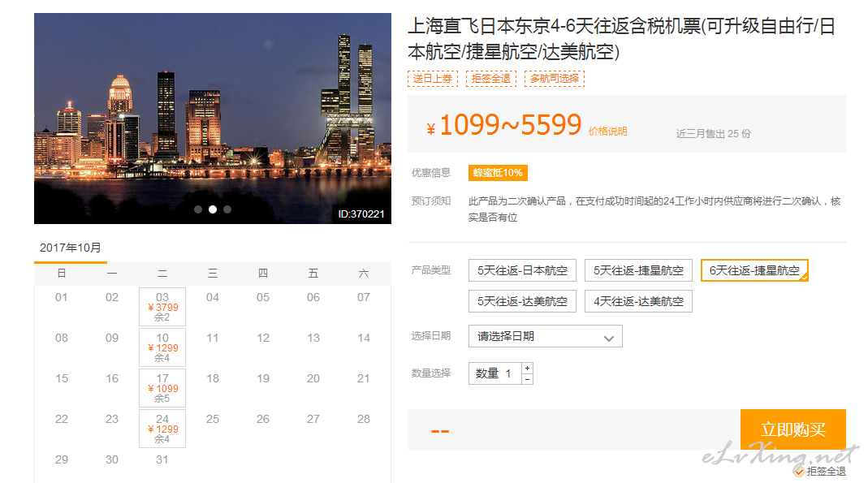Click the 多航司选择 tag
The height and width of the screenshot is (483, 868).
554,79
